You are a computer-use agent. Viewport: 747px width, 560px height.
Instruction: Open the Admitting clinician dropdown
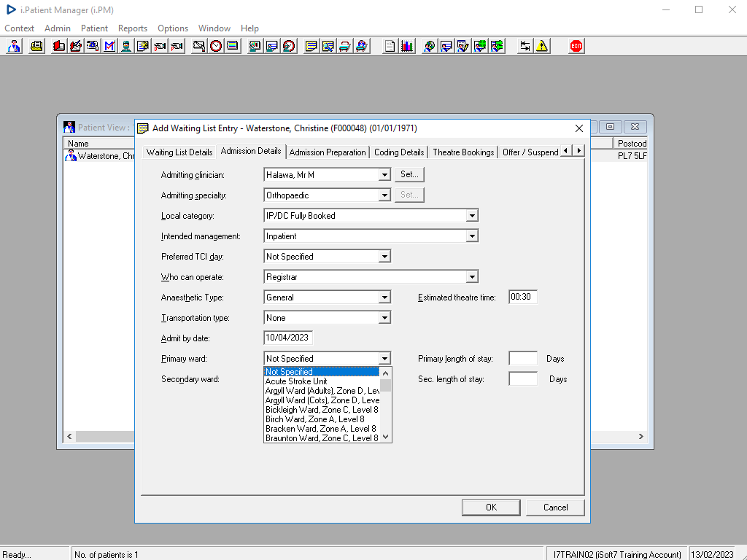coord(384,175)
